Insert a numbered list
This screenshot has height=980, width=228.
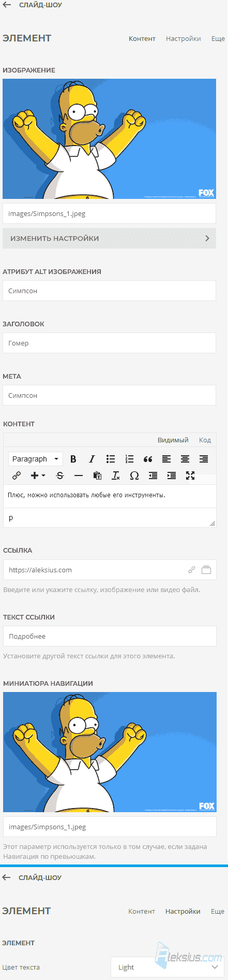(x=129, y=459)
